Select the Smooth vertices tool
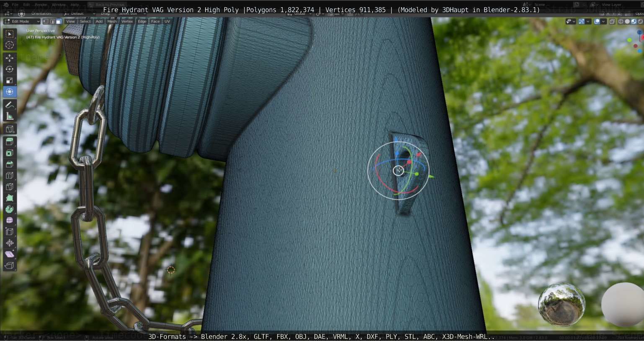The image size is (644, 341). (x=10, y=220)
